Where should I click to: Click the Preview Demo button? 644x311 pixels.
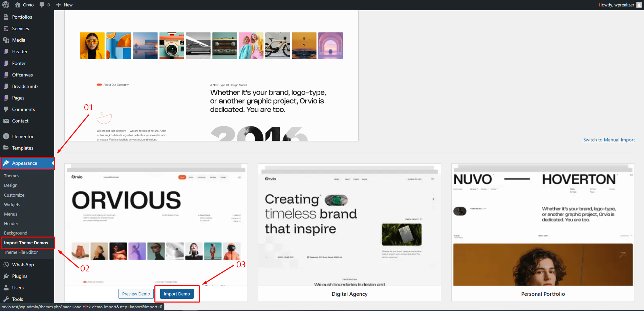click(136, 294)
